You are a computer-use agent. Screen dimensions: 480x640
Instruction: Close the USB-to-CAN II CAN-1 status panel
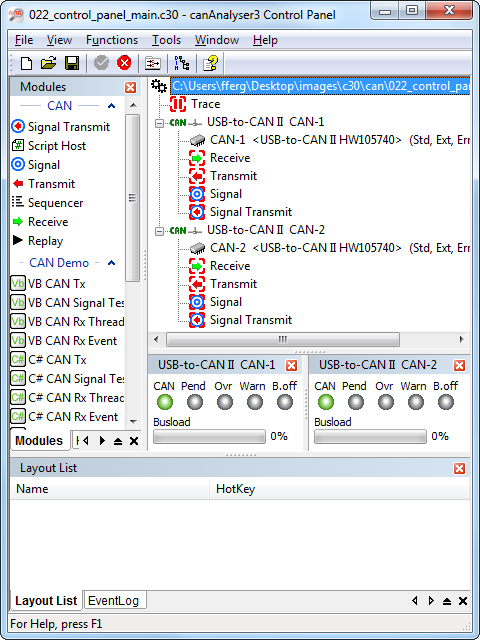tap(291, 365)
